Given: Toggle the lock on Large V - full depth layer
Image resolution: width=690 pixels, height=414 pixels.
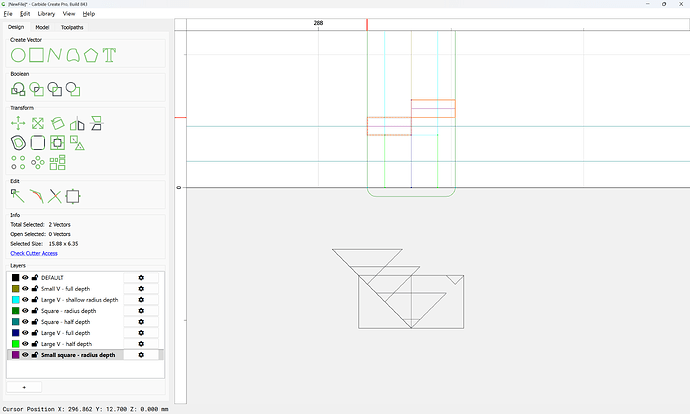Looking at the screenshot, I should pos(35,333).
